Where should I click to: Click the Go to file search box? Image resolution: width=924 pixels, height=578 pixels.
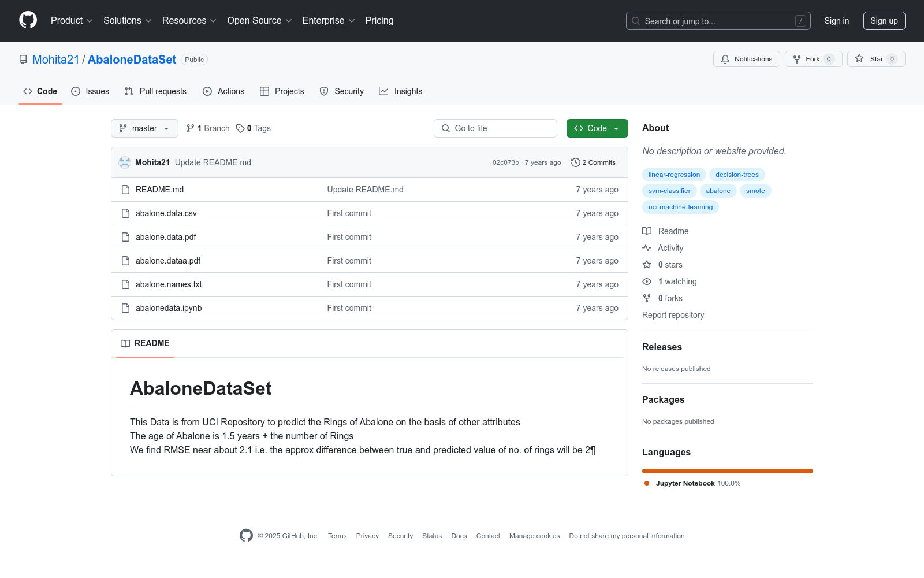pyautogui.click(x=495, y=128)
